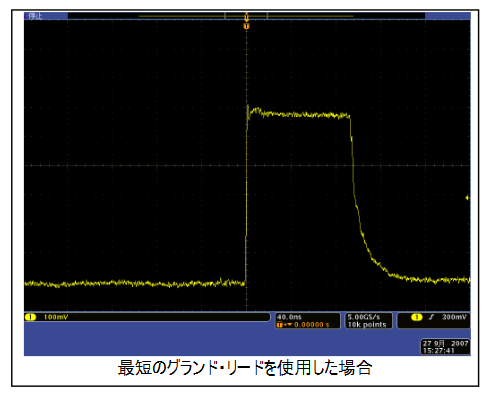Image resolution: width=492 pixels, height=394 pixels.
Task: Click the yellow waveform overview line in top bar
Action: click(246, 16)
